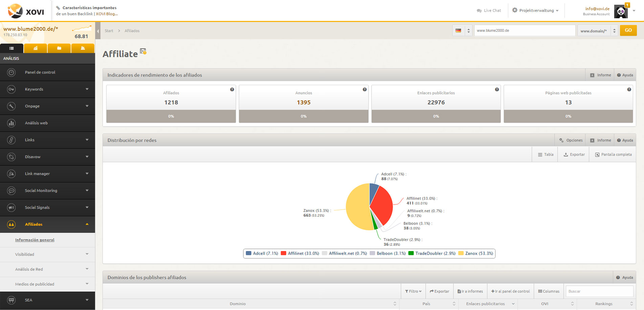Open Panel de control
The width and height of the screenshot is (644, 310).
(40, 72)
